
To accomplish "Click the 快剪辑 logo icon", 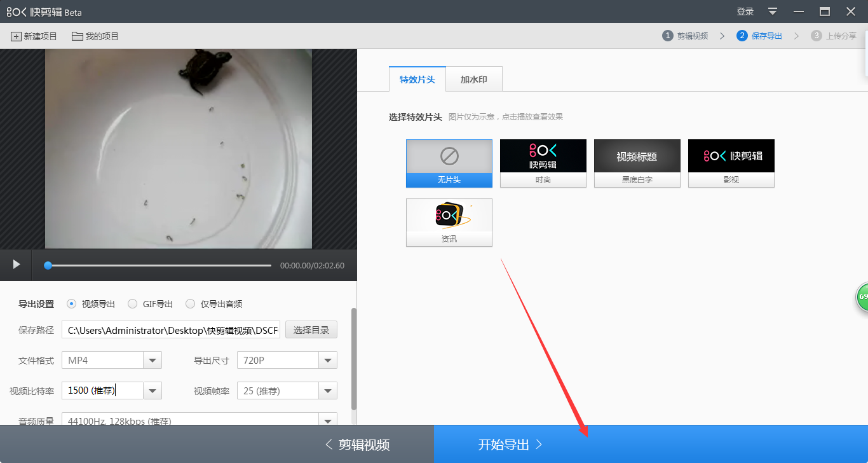I will (15, 11).
